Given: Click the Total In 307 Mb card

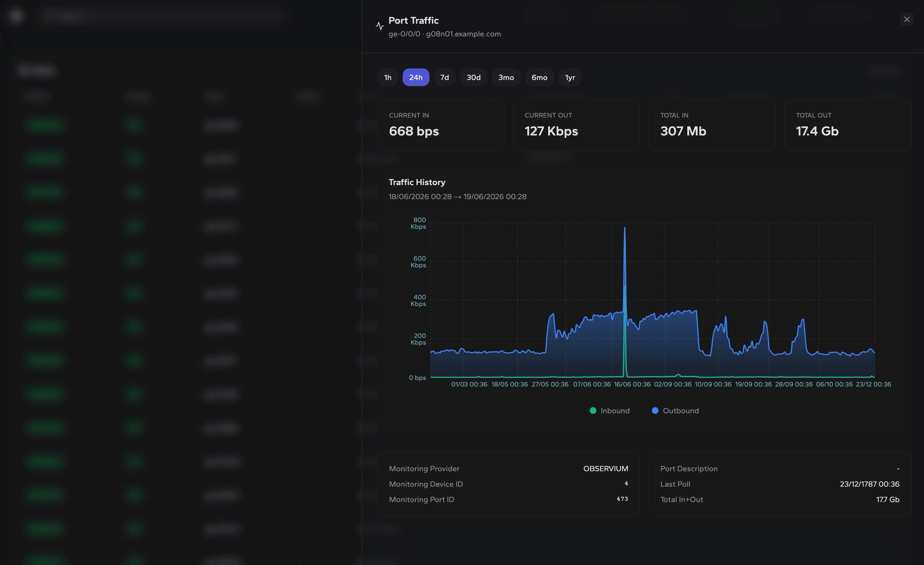Looking at the screenshot, I should point(712,125).
